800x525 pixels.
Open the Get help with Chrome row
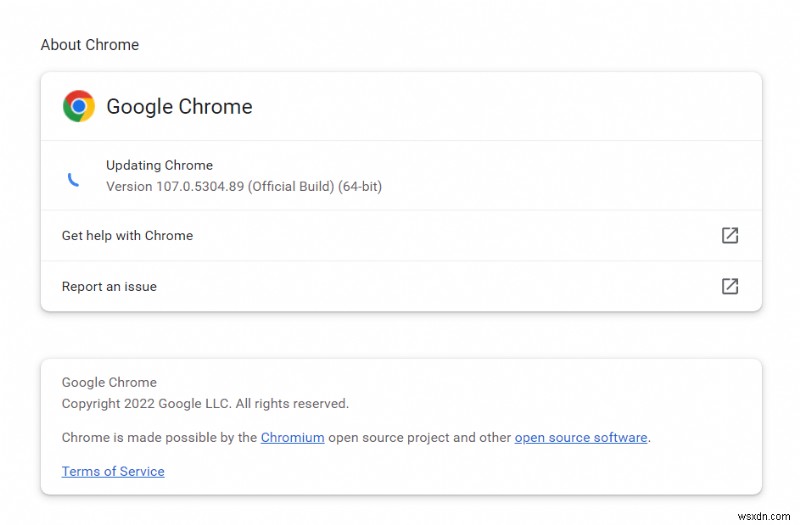(x=401, y=235)
